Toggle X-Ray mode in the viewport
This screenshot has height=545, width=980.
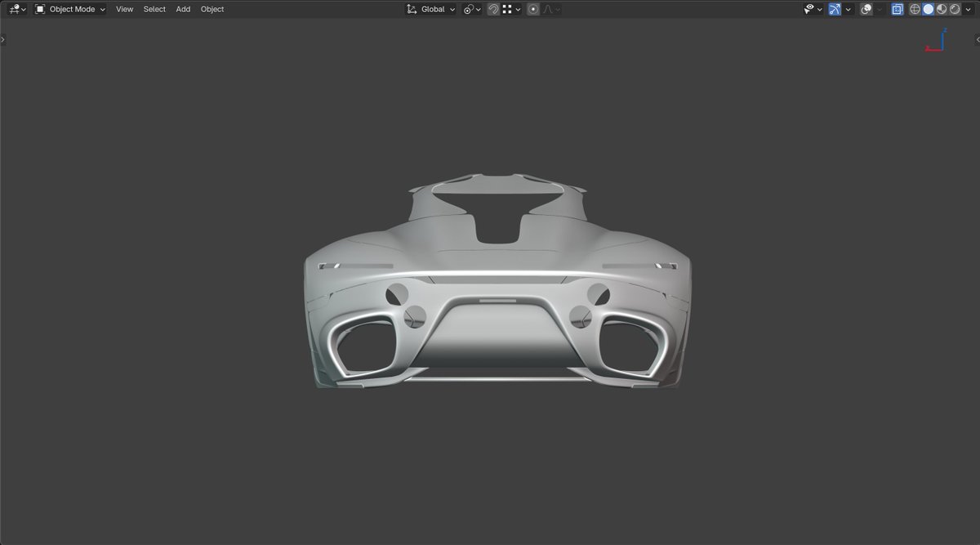(x=898, y=9)
